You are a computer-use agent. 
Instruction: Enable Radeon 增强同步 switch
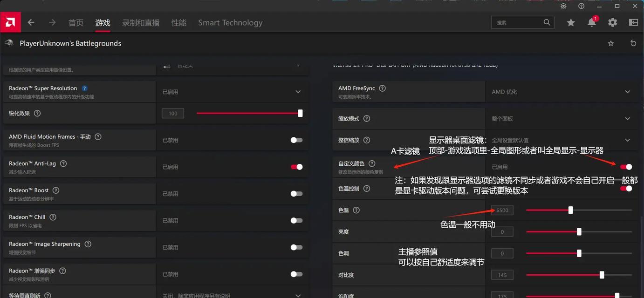(296, 274)
